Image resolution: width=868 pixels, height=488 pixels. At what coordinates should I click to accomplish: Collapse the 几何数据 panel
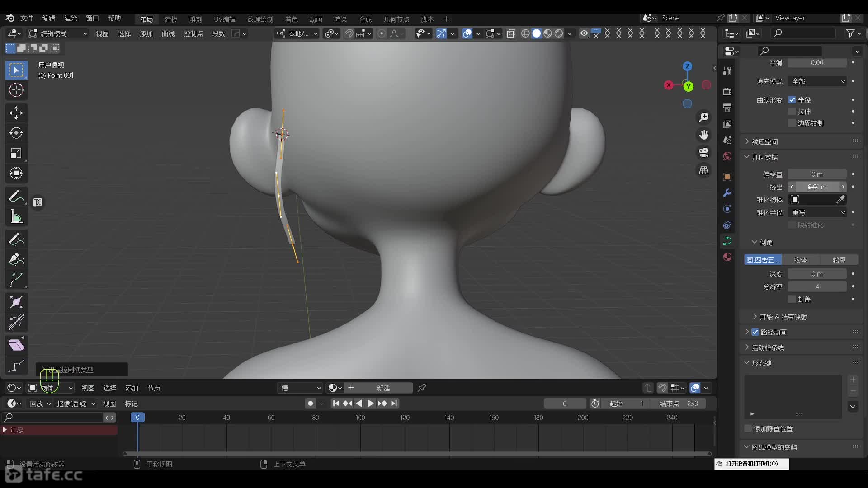(764, 157)
